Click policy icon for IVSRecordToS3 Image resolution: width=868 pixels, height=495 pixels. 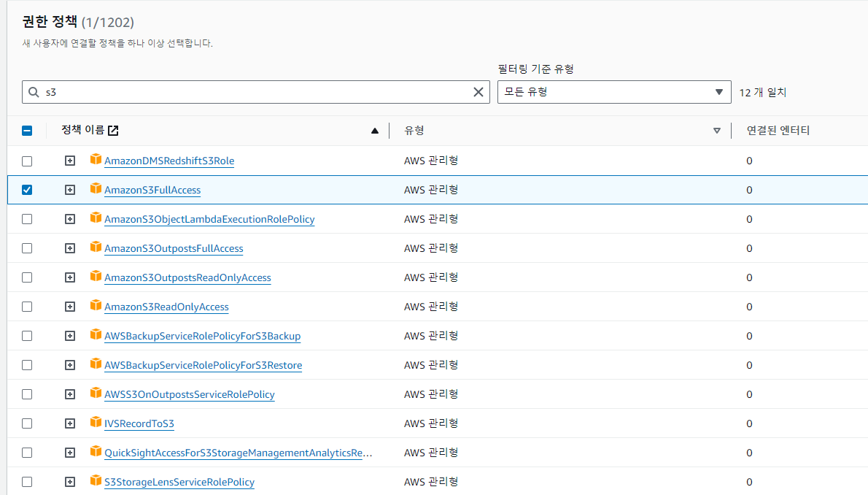pos(96,423)
